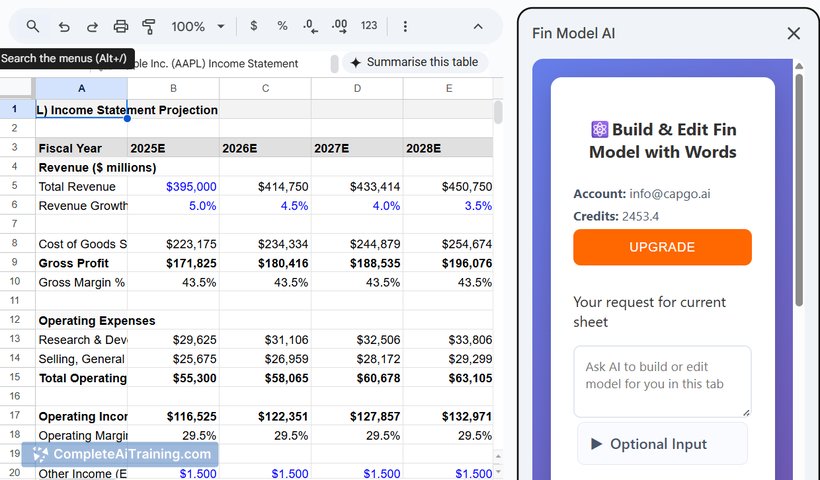This screenshot has width=820, height=480.
Task: Redo the last action
Action: 92,27
